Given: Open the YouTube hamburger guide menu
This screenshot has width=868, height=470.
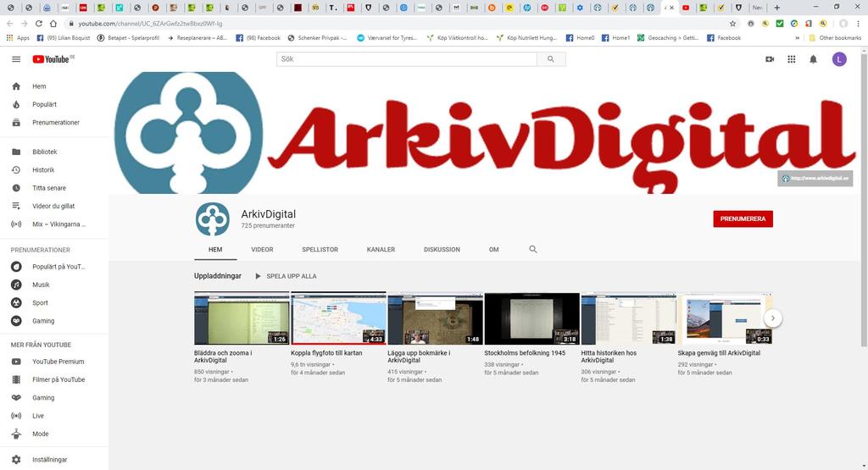Looking at the screenshot, I should click(x=16, y=59).
